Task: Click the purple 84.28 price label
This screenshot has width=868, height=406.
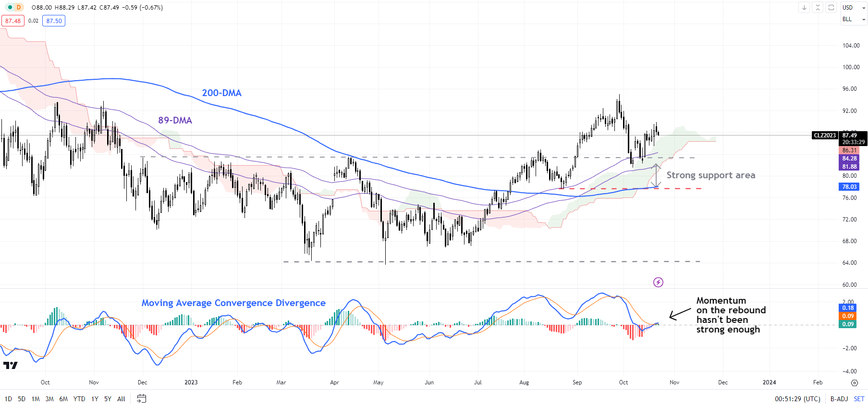Action: (849, 159)
